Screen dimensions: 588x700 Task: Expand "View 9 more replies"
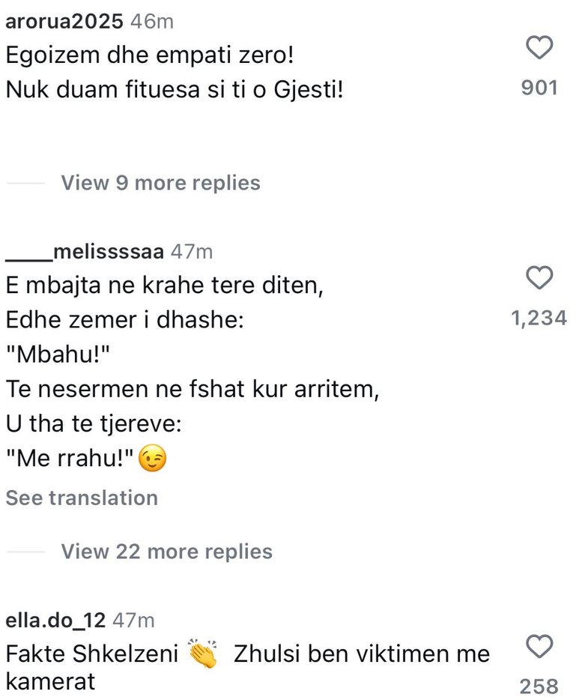pyautogui.click(x=160, y=183)
